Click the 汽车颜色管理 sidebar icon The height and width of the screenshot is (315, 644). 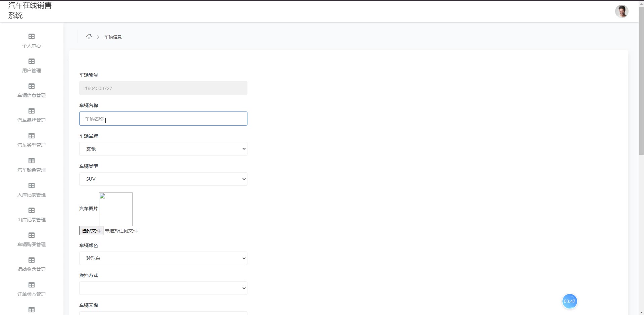click(32, 161)
